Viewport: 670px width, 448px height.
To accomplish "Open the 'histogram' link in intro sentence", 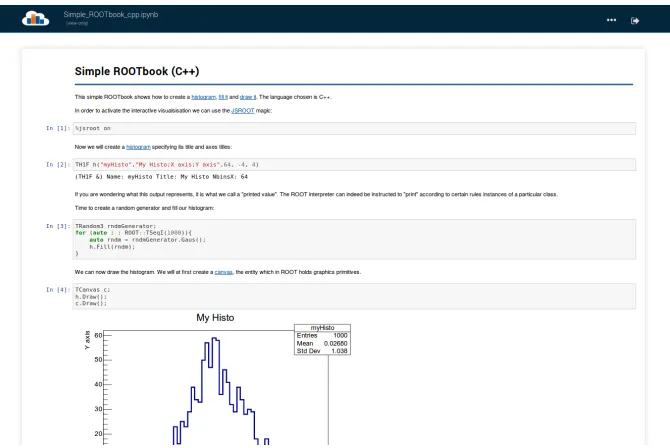I will 204,97.
